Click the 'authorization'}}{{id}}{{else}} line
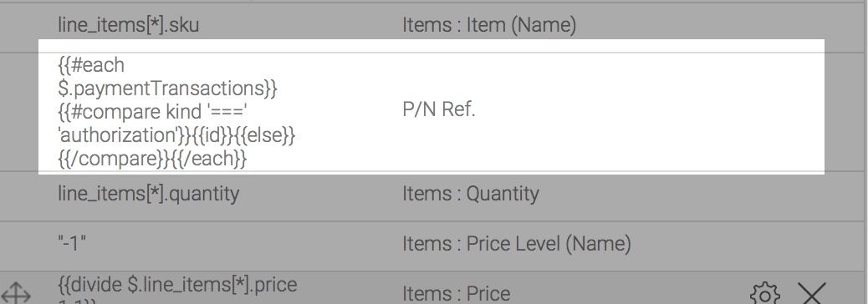 [x=176, y=134]
